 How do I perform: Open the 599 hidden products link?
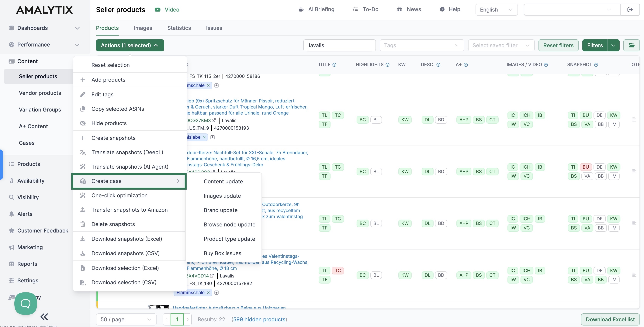(x=259, y=319)
